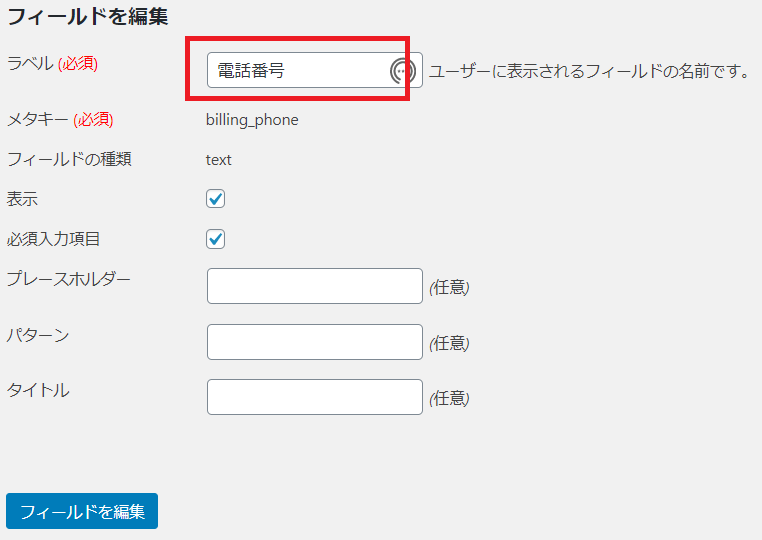Click the 必須入力項目 label text

coord(53,239)
